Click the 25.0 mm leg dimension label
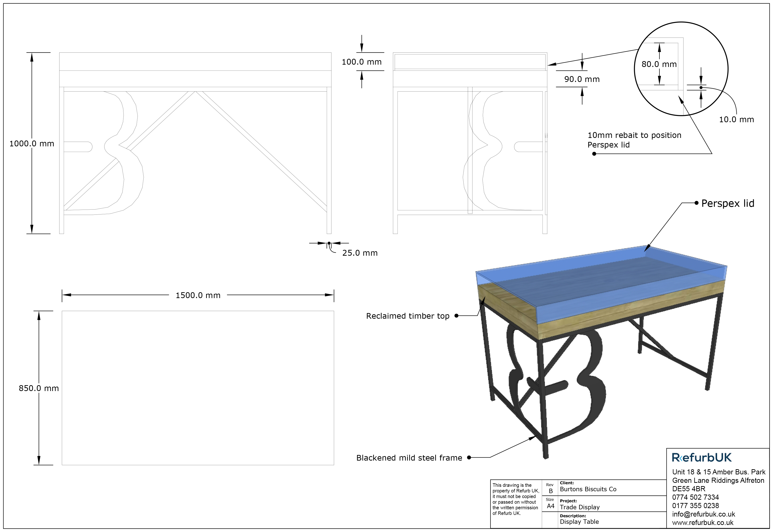 point(360,253)
